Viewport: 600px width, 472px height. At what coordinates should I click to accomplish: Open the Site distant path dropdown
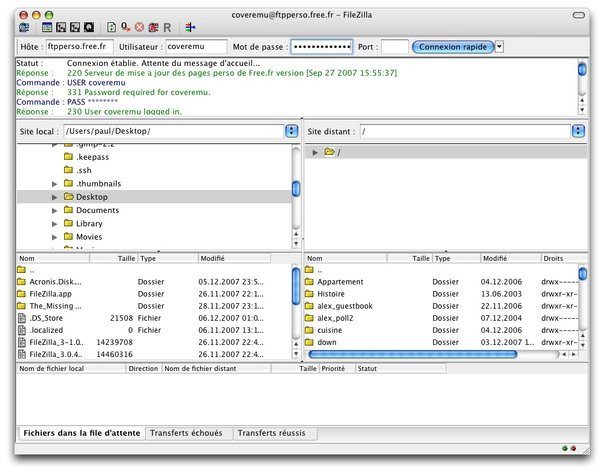(578, 131)
